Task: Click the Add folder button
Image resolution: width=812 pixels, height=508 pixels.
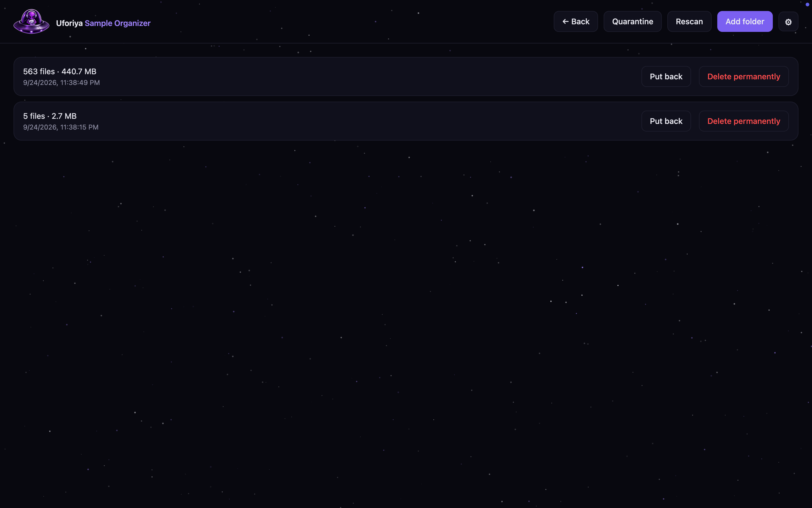Action: coord(745,21)
